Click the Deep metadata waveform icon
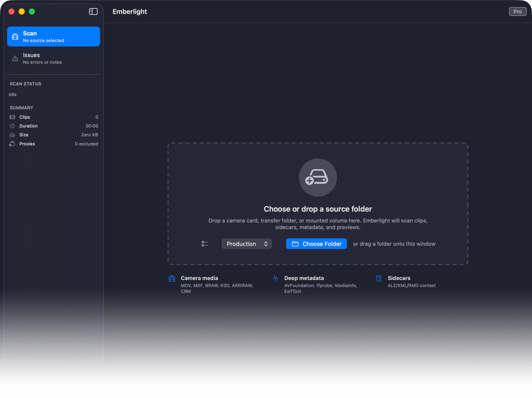532x398 pixels. click(276, 278)
